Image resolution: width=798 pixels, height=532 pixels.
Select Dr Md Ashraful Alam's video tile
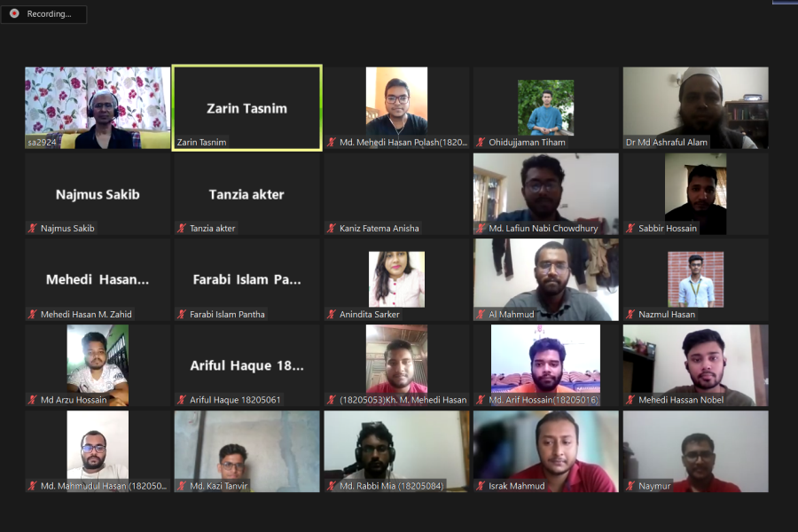click(x=696, y=108)
